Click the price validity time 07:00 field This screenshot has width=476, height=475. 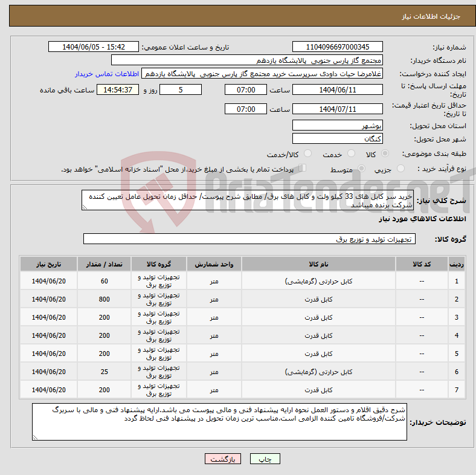(246, 109)
